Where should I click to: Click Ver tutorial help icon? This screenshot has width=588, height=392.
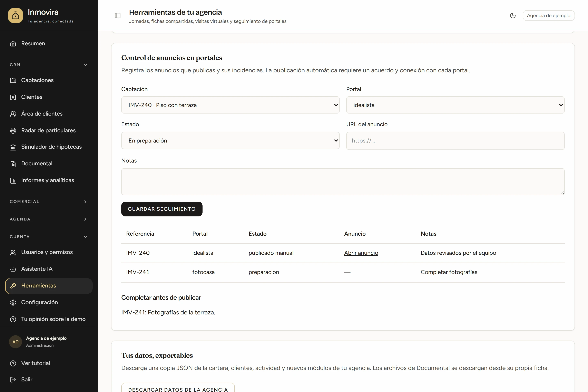(13, 363)
